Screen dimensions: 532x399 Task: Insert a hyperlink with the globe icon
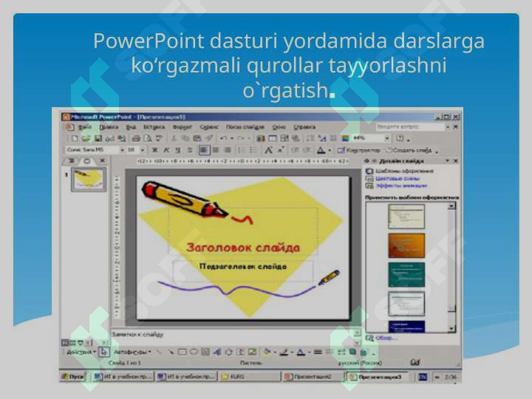tap(296, 138)
